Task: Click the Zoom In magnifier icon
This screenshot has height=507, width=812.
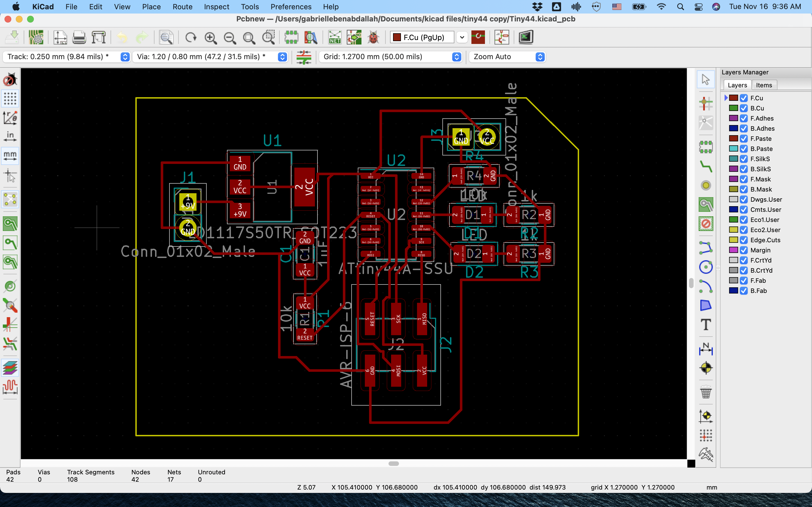Action: point(210,37)
